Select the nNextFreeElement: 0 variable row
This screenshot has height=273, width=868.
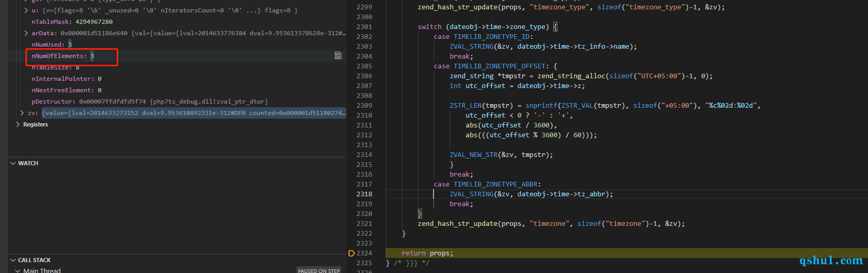click(177, 90)
